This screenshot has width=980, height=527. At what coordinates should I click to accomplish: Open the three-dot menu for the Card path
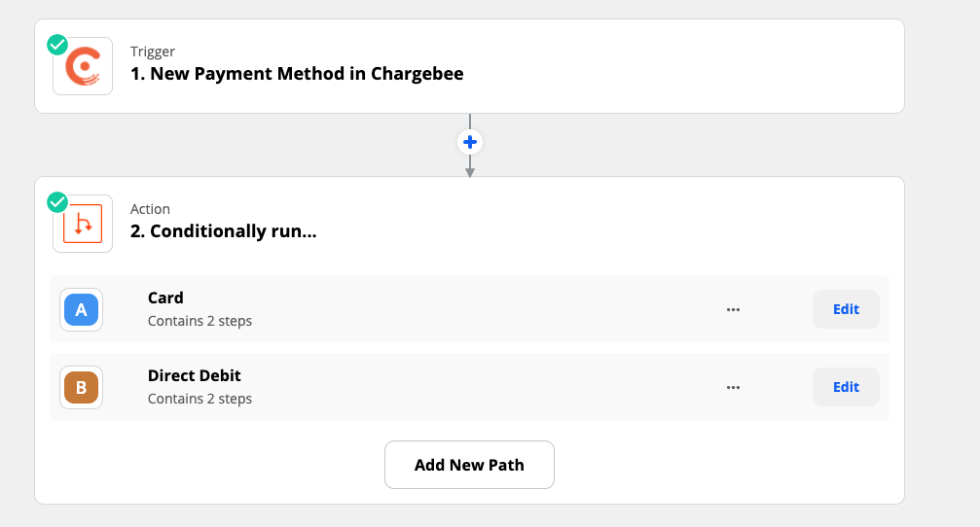733,309
